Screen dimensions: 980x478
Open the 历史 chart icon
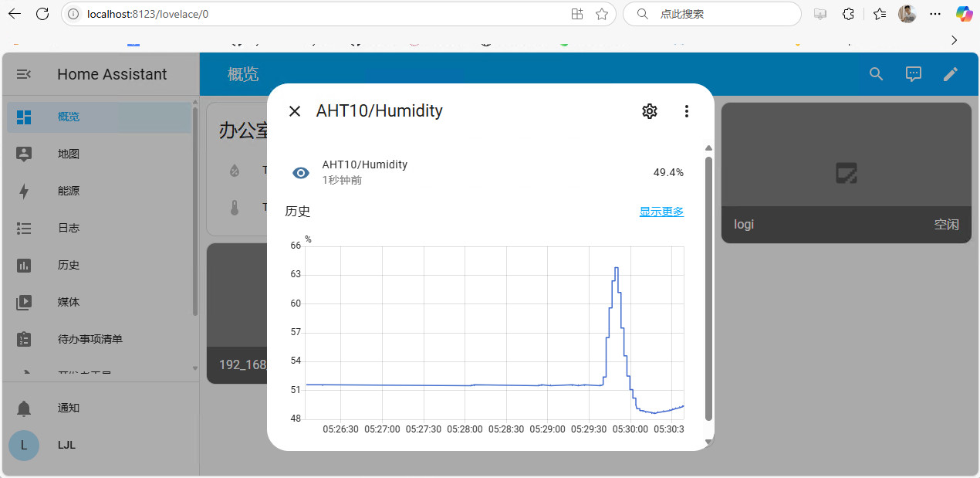click(24, 265)
